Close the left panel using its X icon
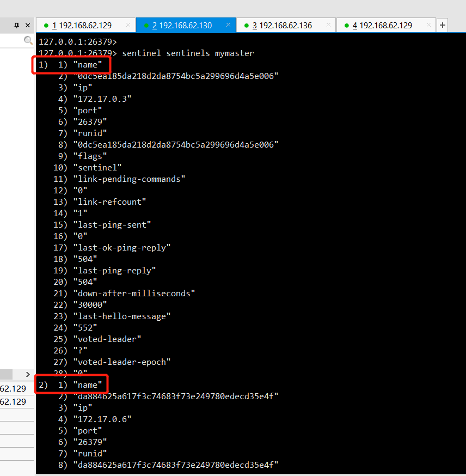The width and height of the screenshot is (466, 476). [x=27, y=25]
